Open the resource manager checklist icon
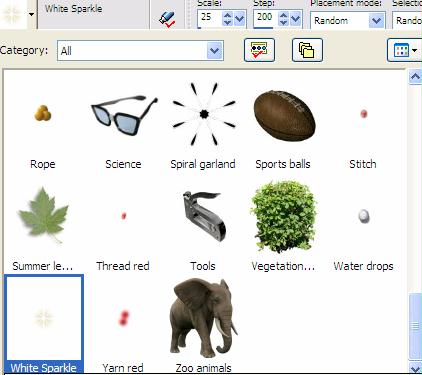Viewport: 422px width, 375px height. 259,50
